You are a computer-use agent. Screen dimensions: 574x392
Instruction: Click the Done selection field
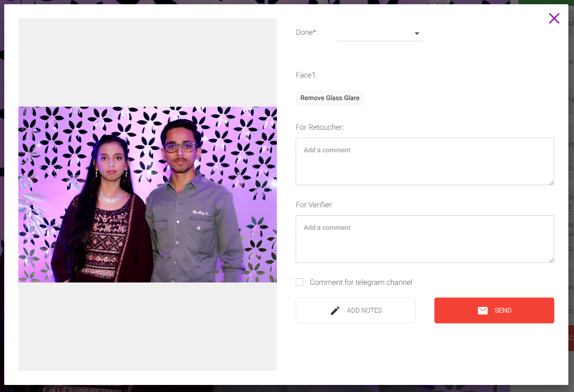pyautogui.click(x=374, y=33)
